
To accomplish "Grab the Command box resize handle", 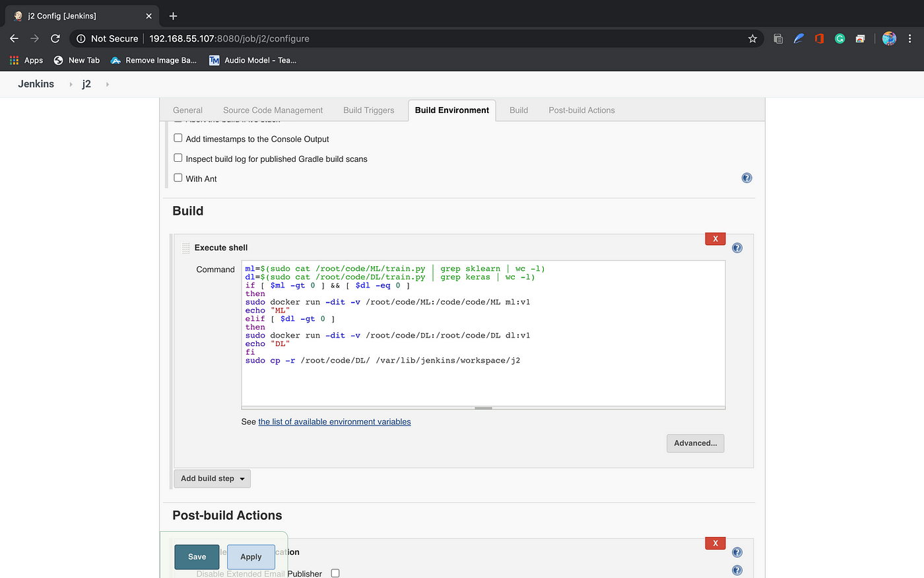I will click(x=483, y=408).
